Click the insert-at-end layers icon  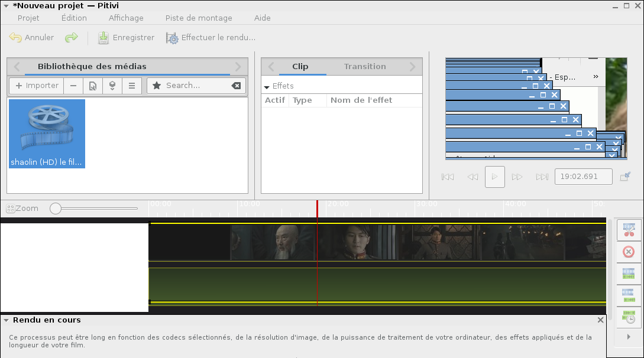click(112, 86)
